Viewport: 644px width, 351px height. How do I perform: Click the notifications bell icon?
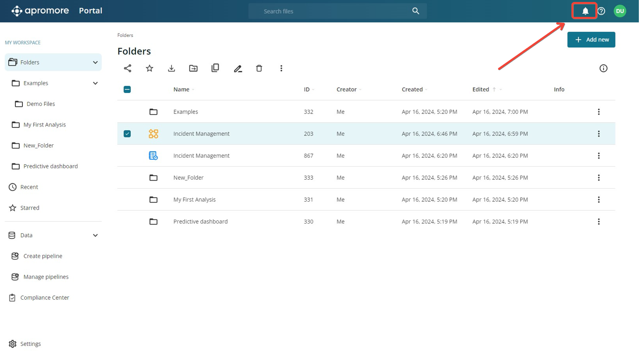(x=585, y=11)
